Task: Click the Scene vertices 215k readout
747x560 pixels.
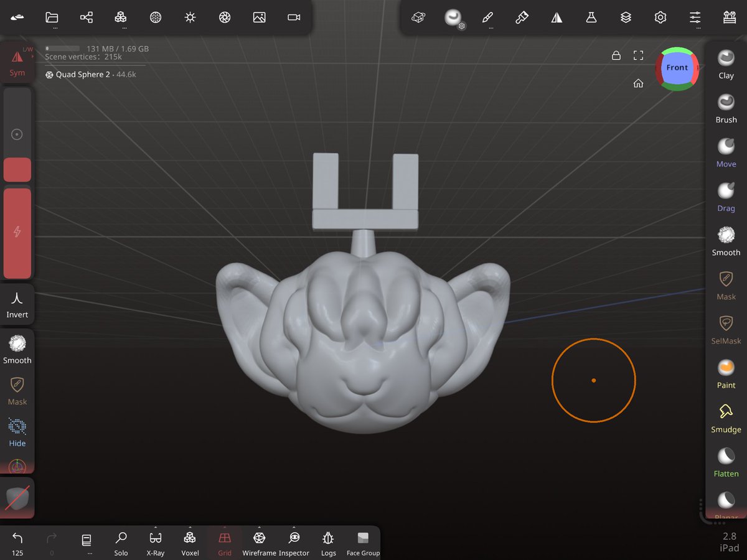Action: [83, 57]
